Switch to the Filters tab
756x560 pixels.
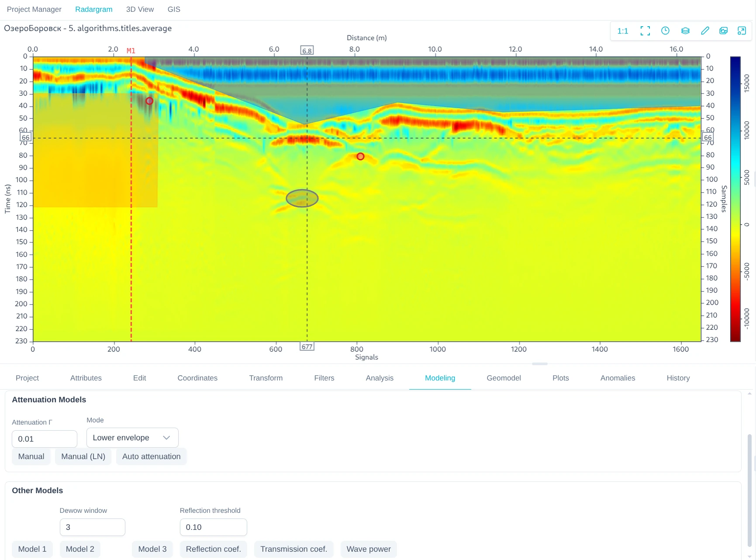tap(324, 378)
